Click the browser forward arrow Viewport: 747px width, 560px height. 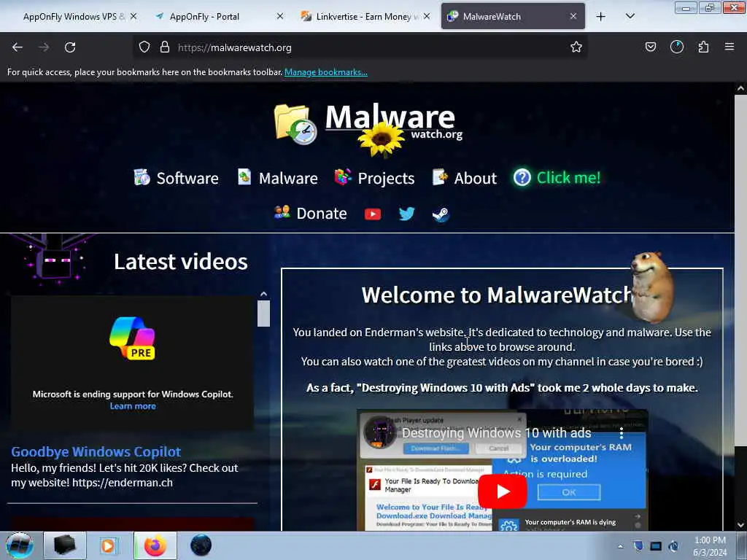pyautogui.click(x=44, y=47)
